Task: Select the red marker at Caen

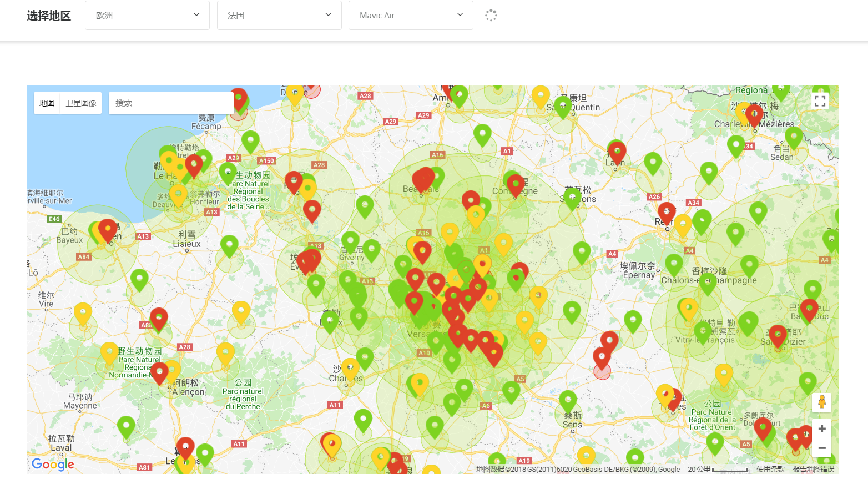Action: coord(108,230)
